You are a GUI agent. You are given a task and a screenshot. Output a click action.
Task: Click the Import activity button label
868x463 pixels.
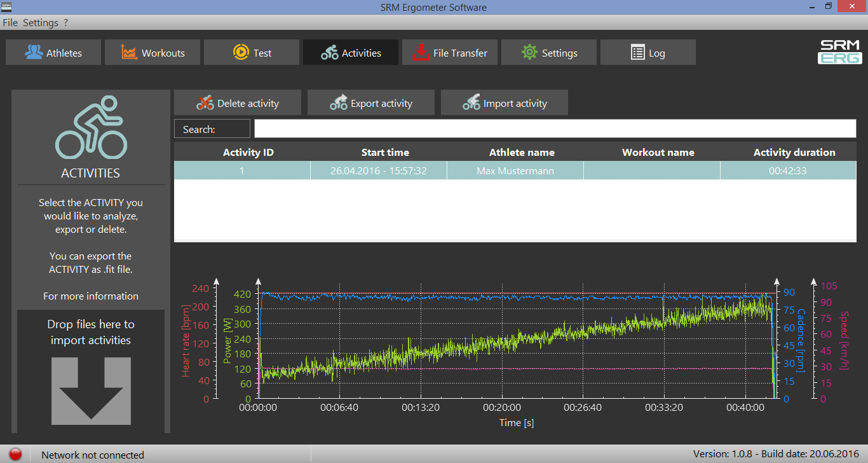click(515, 104)
